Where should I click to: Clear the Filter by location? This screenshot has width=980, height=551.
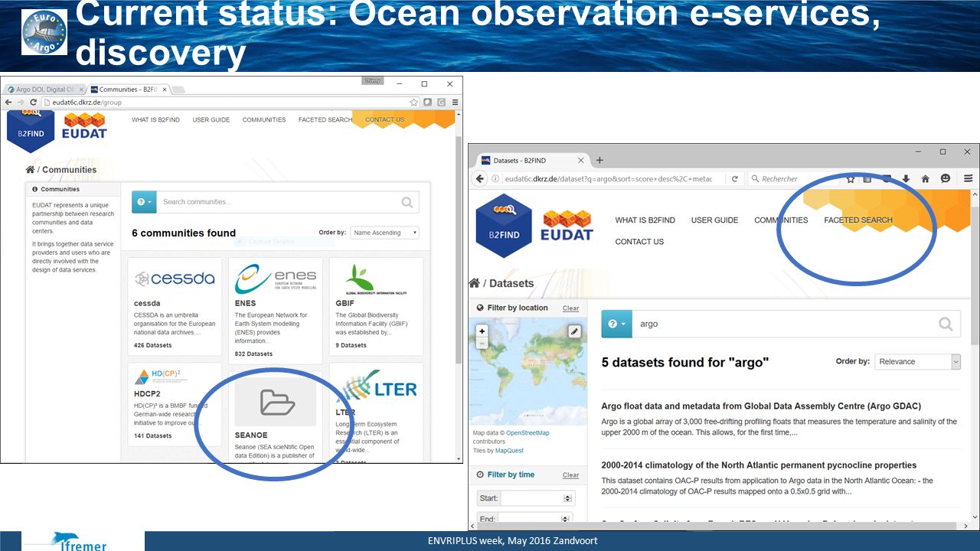click(571, 308)
